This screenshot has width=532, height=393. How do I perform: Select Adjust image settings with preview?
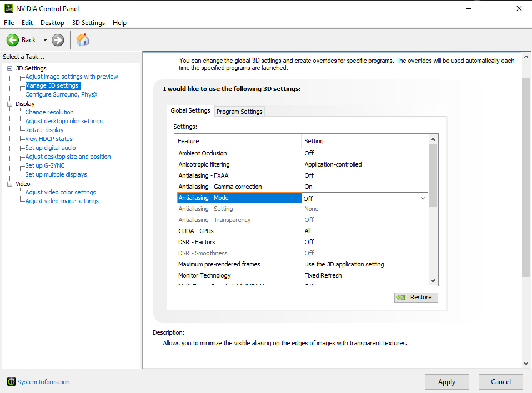(x=72, y=77)
